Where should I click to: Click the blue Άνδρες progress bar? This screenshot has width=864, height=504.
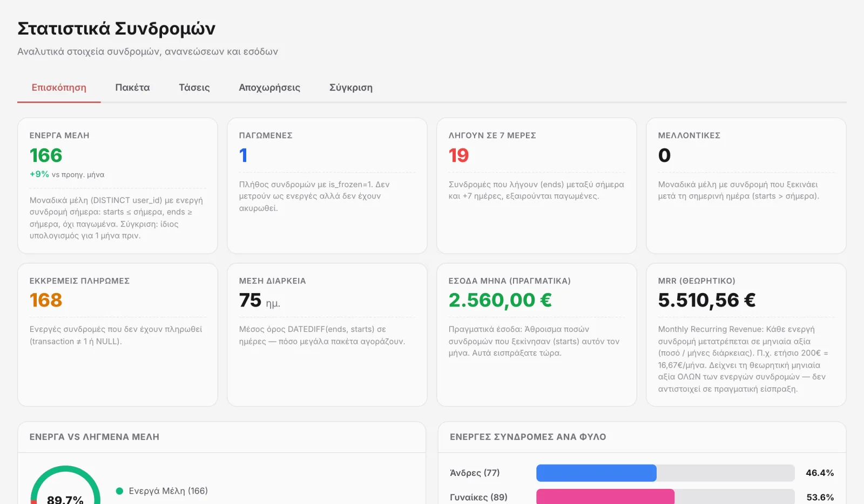pos(596,473)
